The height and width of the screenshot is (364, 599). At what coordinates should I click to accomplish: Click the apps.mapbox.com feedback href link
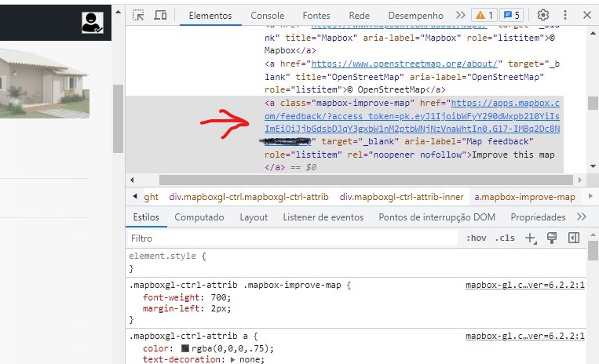point(412,116)
